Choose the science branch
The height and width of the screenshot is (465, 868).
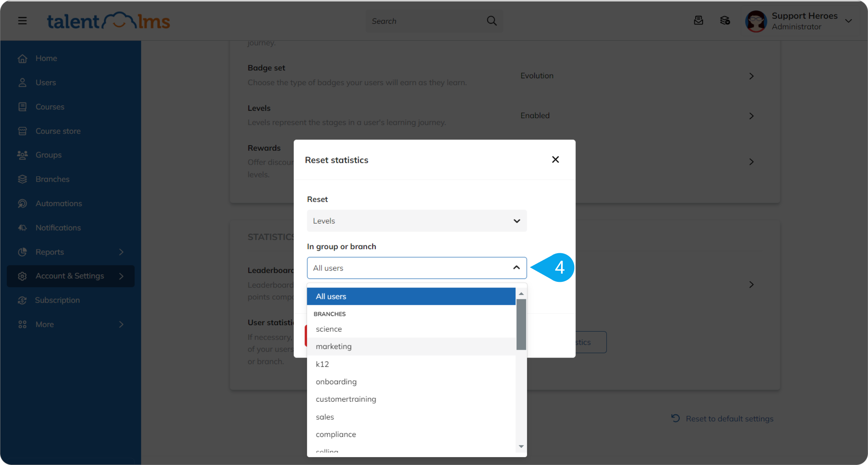(411, 329)
